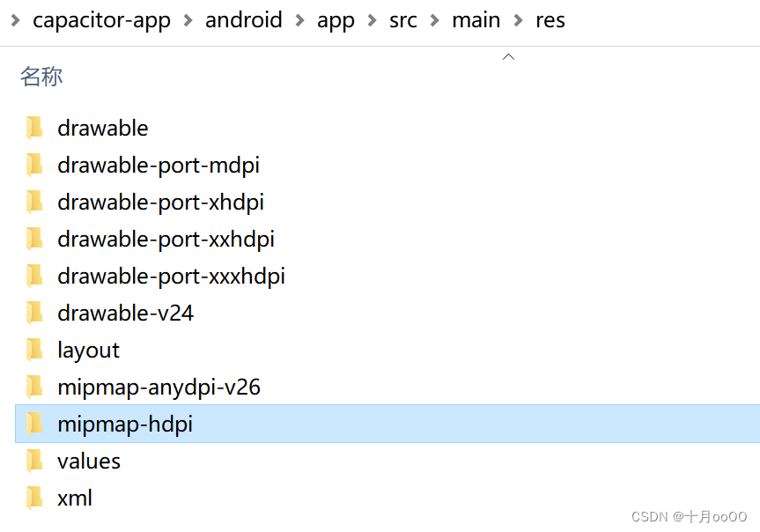Select the capacitor-app breadcrumb item
The height and width of the screenshot is (532, 760).
pos(102,20)
